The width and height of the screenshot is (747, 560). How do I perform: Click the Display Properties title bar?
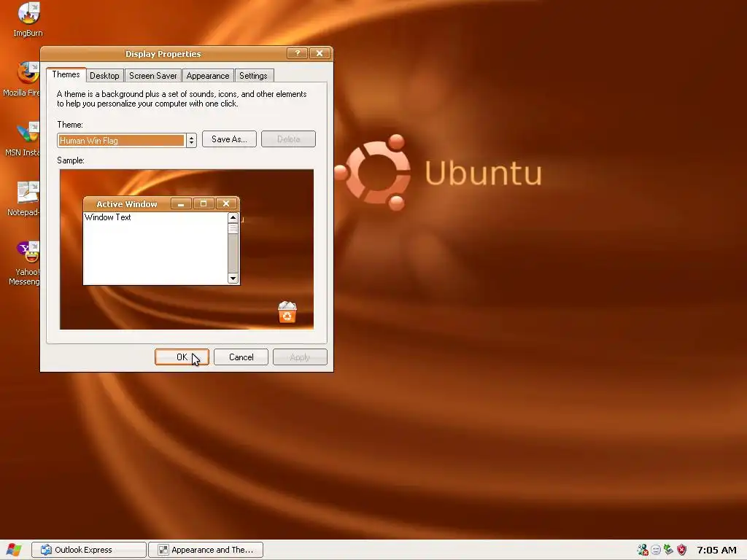(163, 54)
